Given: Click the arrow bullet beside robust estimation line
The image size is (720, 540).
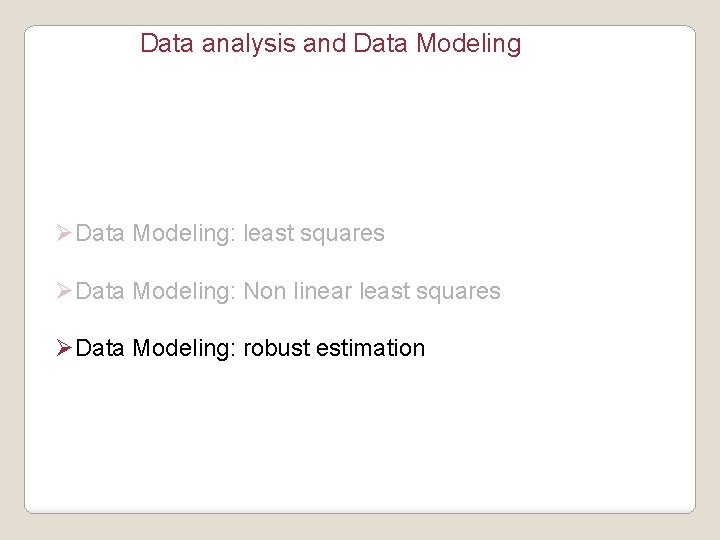Looking at the screenshot, I should pyautogui.click(x=63, y=348).
